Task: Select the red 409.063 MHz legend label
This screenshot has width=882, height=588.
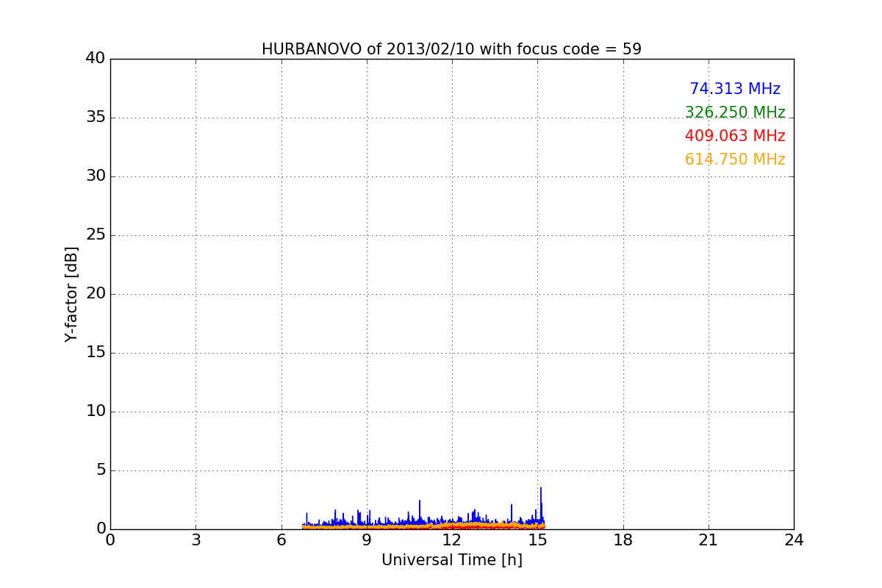Action: (x=735, y=136)
